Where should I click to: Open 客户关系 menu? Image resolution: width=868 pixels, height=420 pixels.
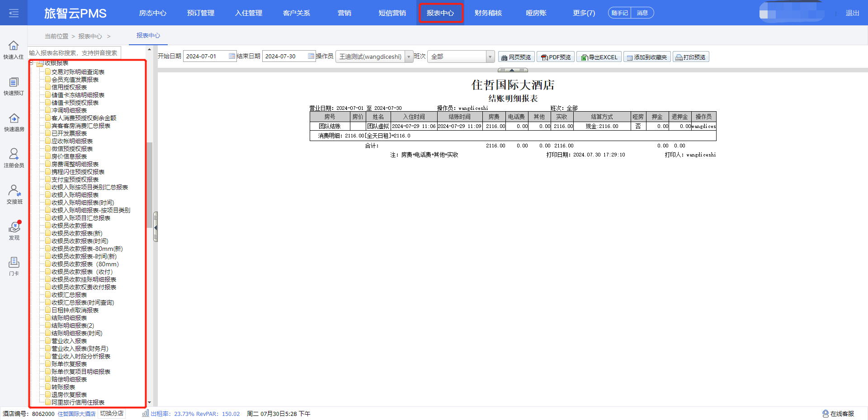pyautogui.click(x=297, y=13)
